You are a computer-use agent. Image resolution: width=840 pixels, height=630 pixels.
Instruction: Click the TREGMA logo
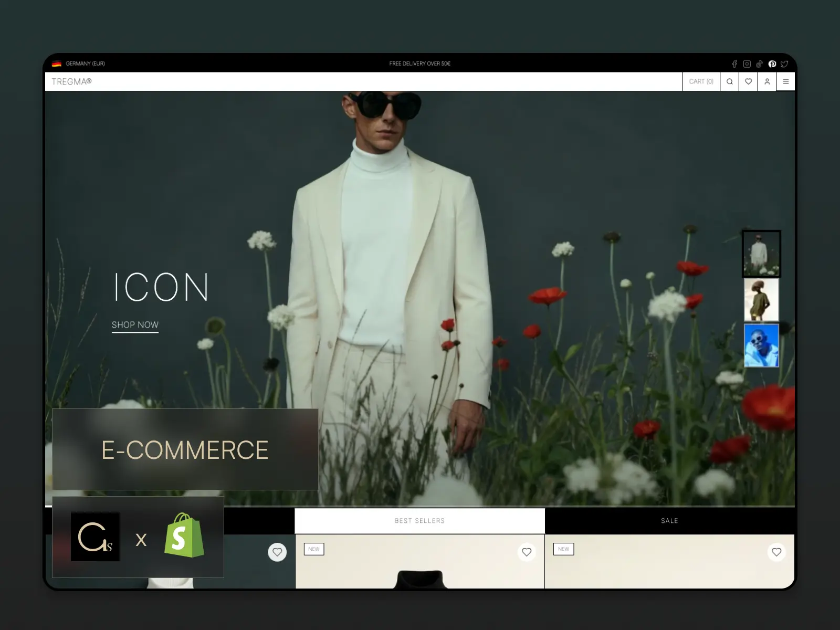[71, 82]
